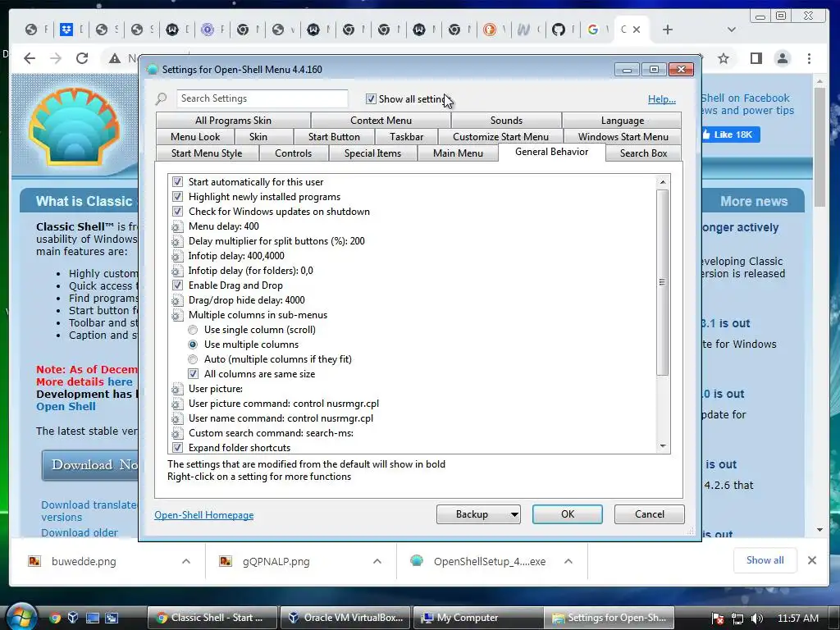This screenshot has width=840, height=630.
Task: Click the Search Settings input field
Action: [262, 98]
